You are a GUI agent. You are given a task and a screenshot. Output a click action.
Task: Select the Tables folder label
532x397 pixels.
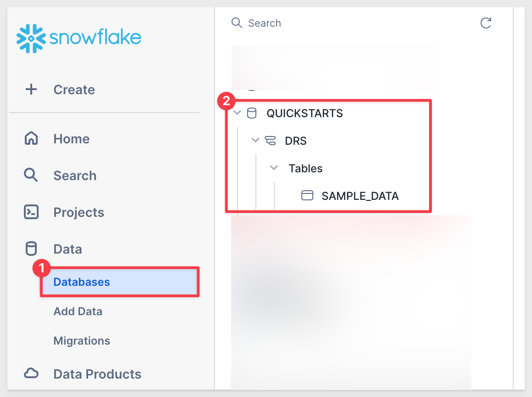pos(306,168)
